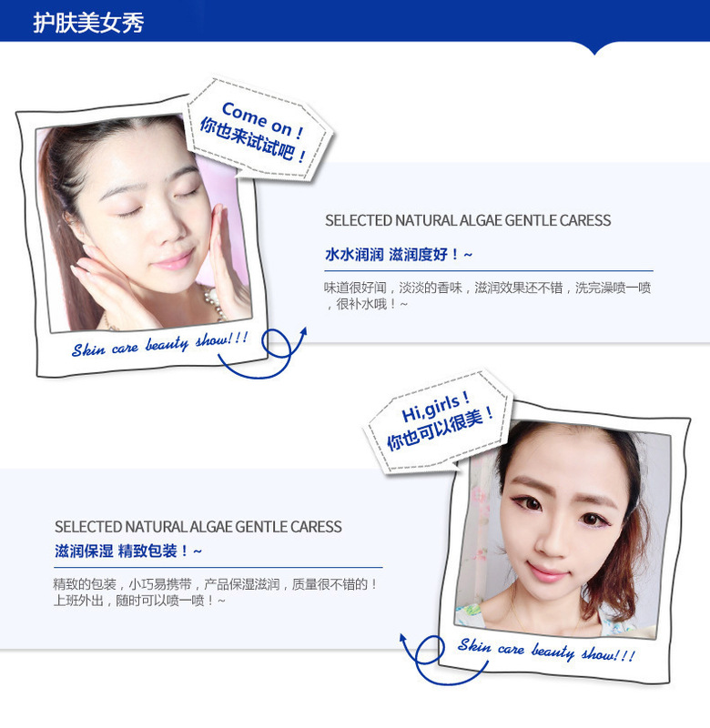Select the 滋润保湿 精致包装 review title
Viewport: 710px width, 728px height.
[128, 551]
